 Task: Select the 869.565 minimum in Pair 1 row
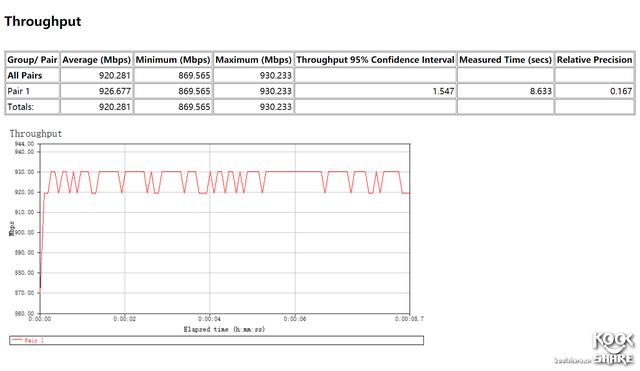point(194,91)
